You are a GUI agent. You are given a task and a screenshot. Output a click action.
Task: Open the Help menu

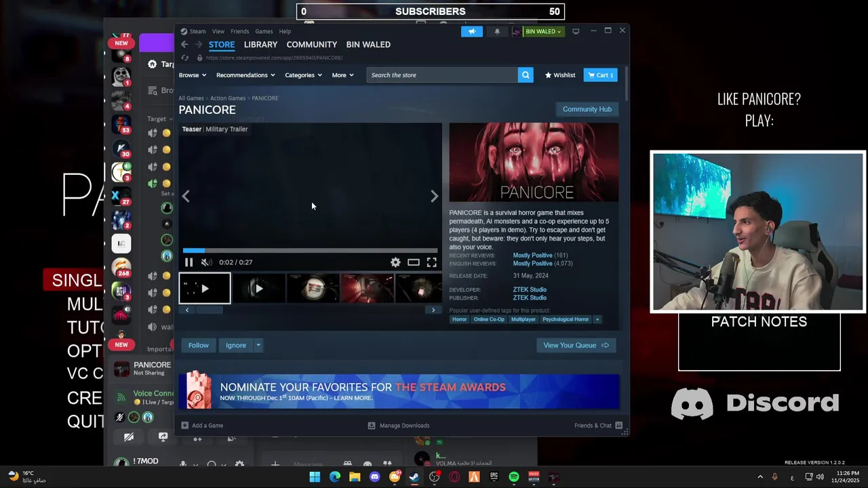(285, 31)
